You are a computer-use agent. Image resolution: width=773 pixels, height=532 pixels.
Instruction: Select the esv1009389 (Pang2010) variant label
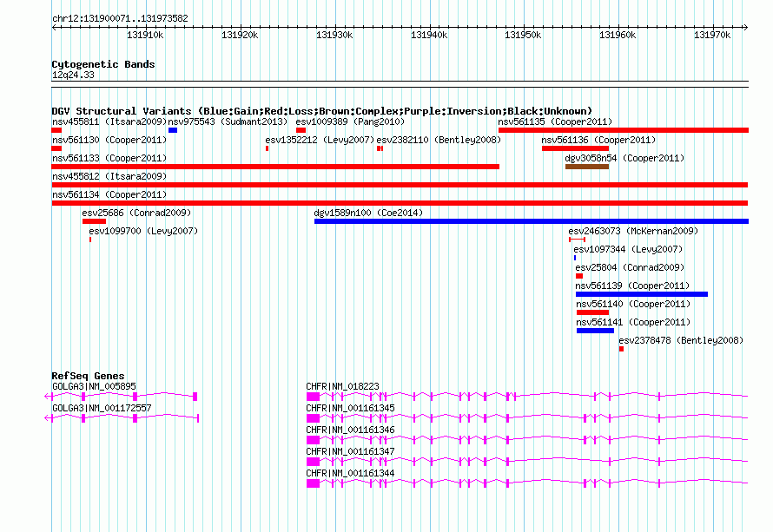[350, 122]
